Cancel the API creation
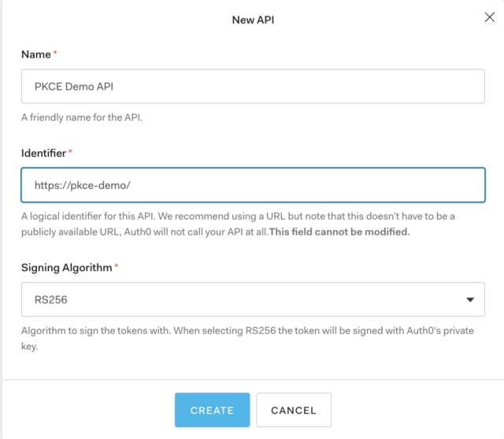 (294, 410)
